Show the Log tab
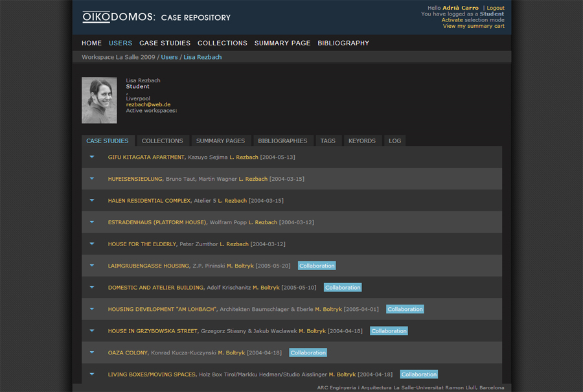Screen dimensions: 583x392 click(394, 141)
